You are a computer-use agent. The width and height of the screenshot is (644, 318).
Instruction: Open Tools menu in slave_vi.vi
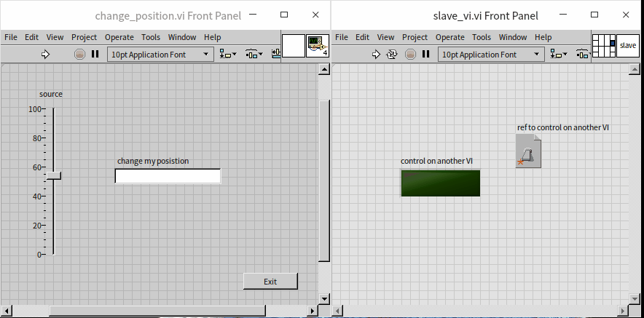482,37
